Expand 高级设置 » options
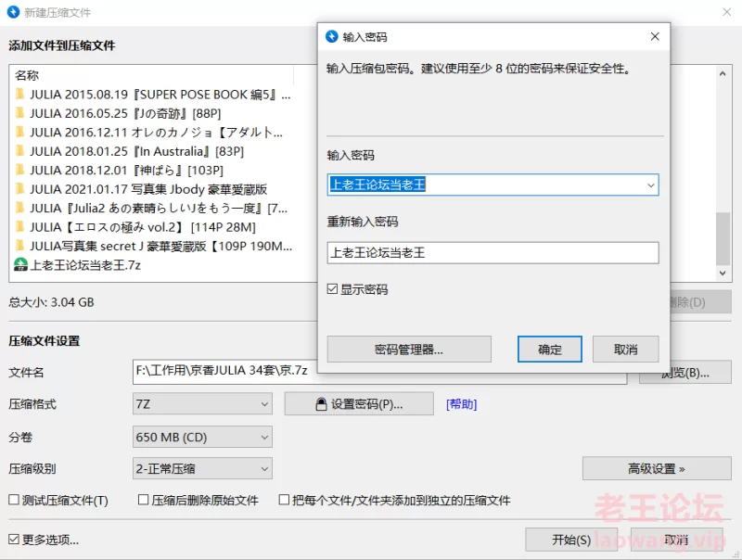 tap(657, 468)
